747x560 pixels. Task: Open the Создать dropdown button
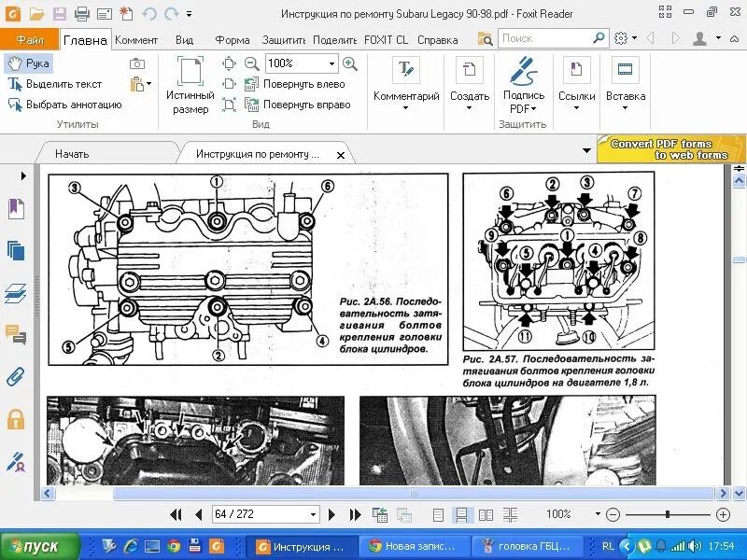[x=470, y=85]
